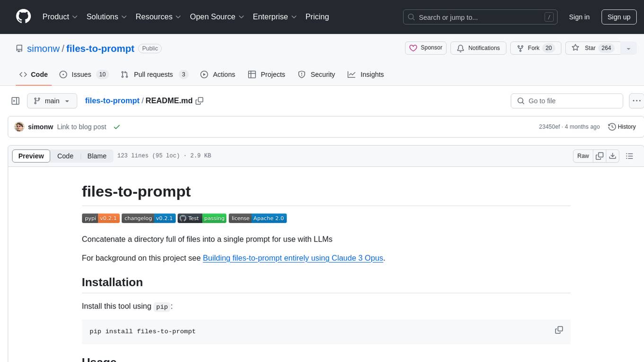Select Code view mode
The width and height of the screenshot is (644, 362).
65,156
